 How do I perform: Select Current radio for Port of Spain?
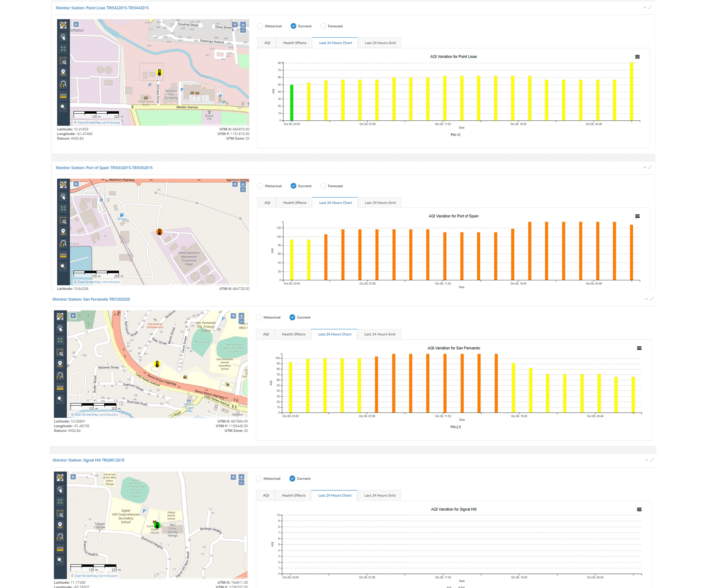coord(293,186)
